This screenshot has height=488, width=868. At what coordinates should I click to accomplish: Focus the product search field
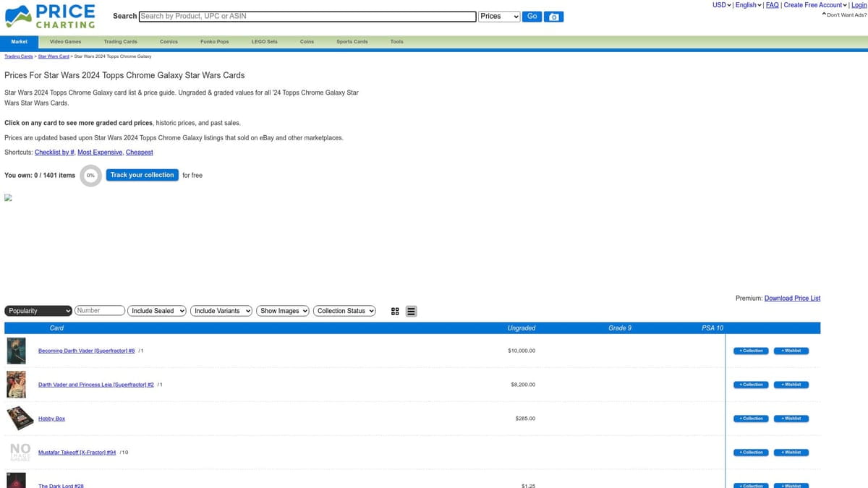[x=307, y=16]
